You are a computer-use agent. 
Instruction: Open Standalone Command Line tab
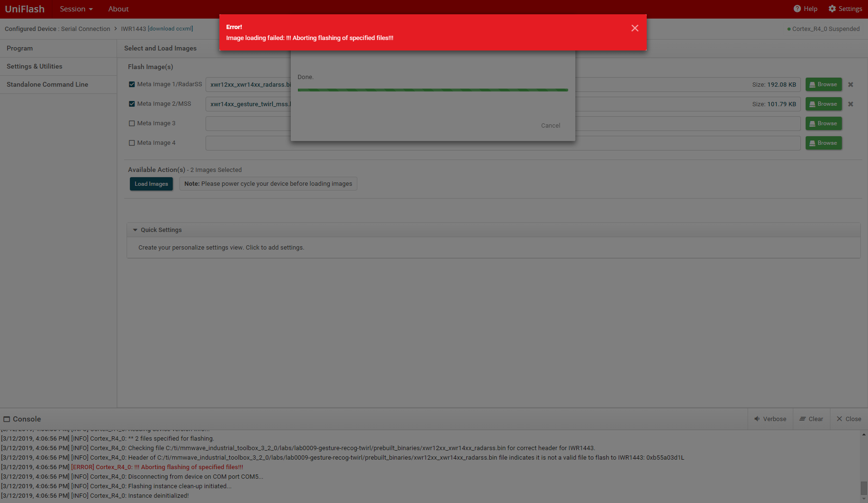pyautogui.click(x=58, y=85)
